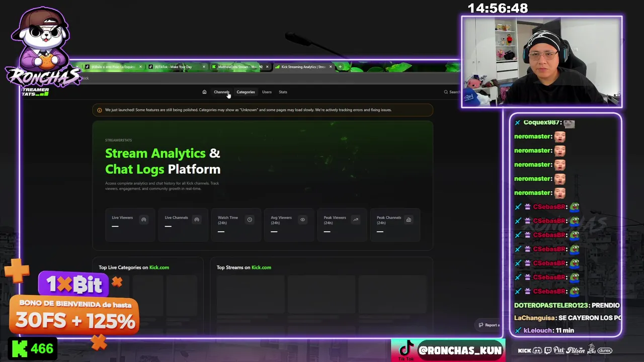The height and width of the screenshot is (362, 644).
Task: Click the 1xBit sponsor logo
Action: tap(74, 285)
